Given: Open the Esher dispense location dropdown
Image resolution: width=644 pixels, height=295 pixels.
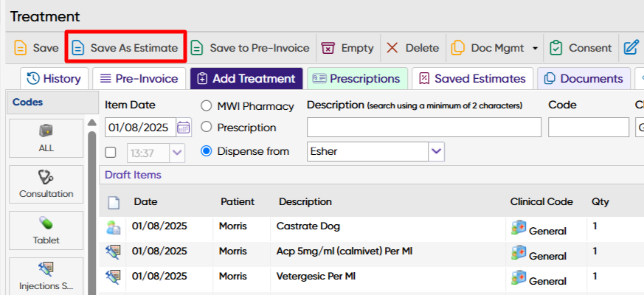Looking at the screenshot, I should click(437, 152).
